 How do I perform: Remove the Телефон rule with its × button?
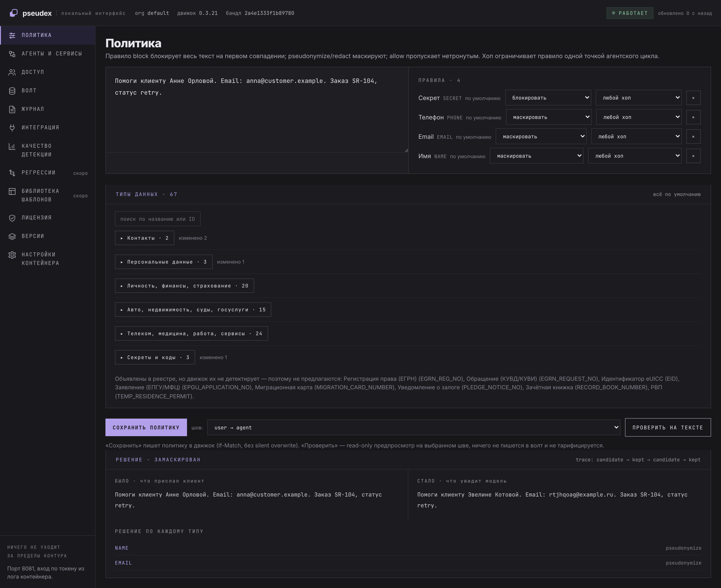click(693, 117)
